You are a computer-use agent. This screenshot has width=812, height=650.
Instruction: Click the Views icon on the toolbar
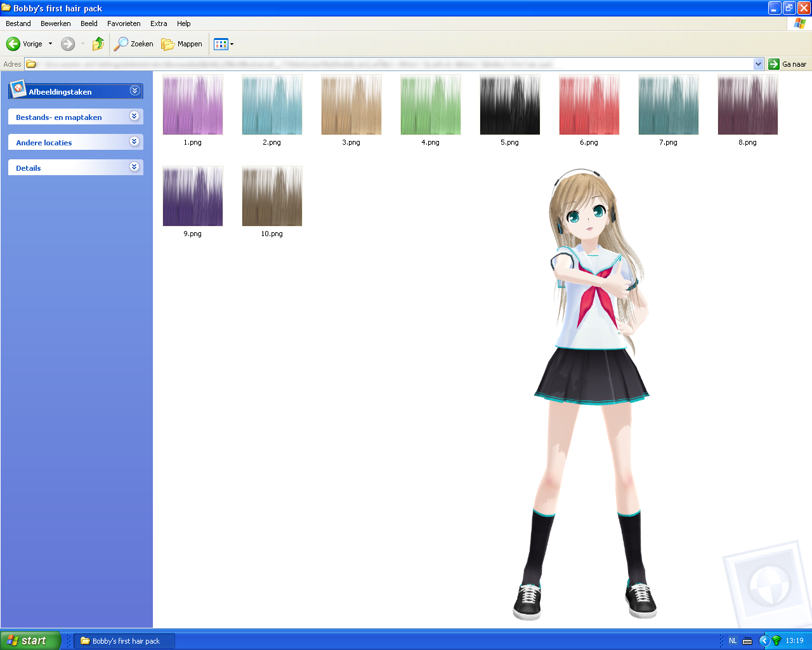[x=221, y=43]
